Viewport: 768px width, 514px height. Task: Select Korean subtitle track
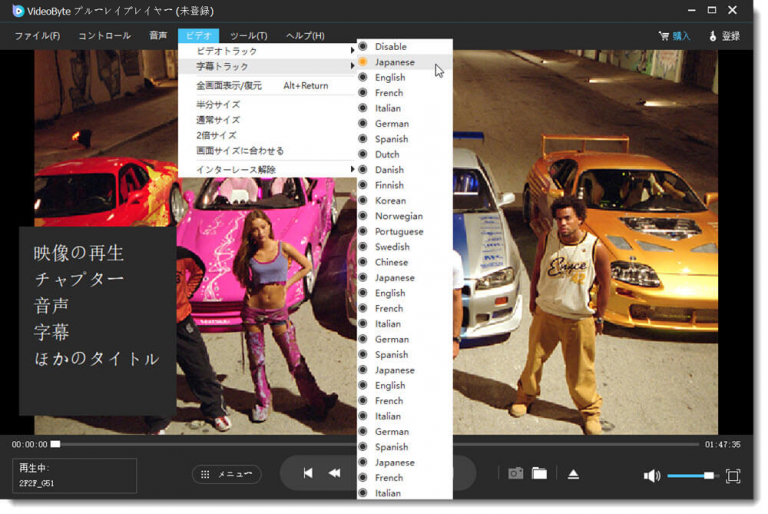click(x=390, y=201)
